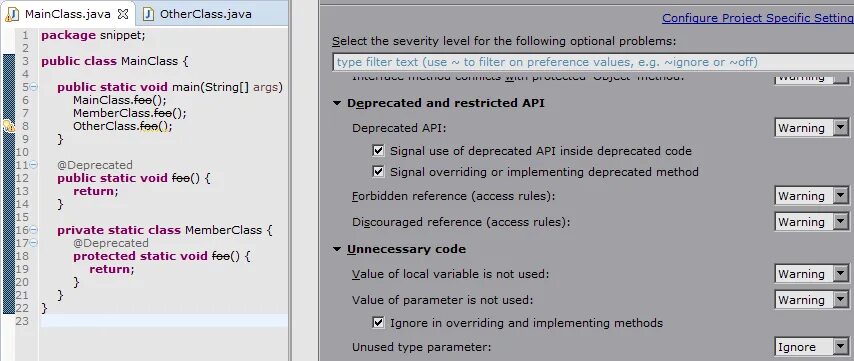Collapse the MemberClass fold on line 16
This screenshot has width=854, height=361.
point(34,230)
